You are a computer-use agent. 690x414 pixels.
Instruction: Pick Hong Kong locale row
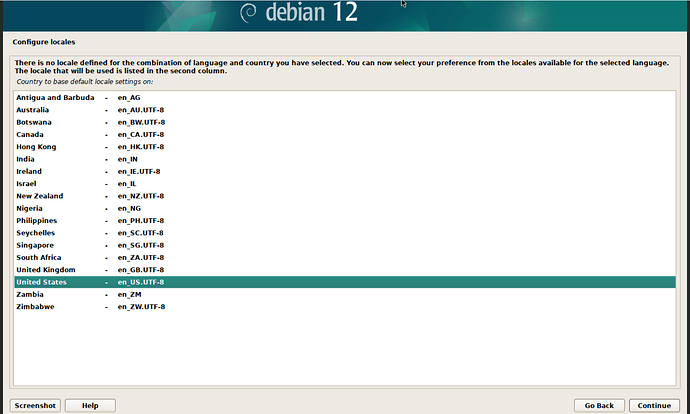(345, 147)
